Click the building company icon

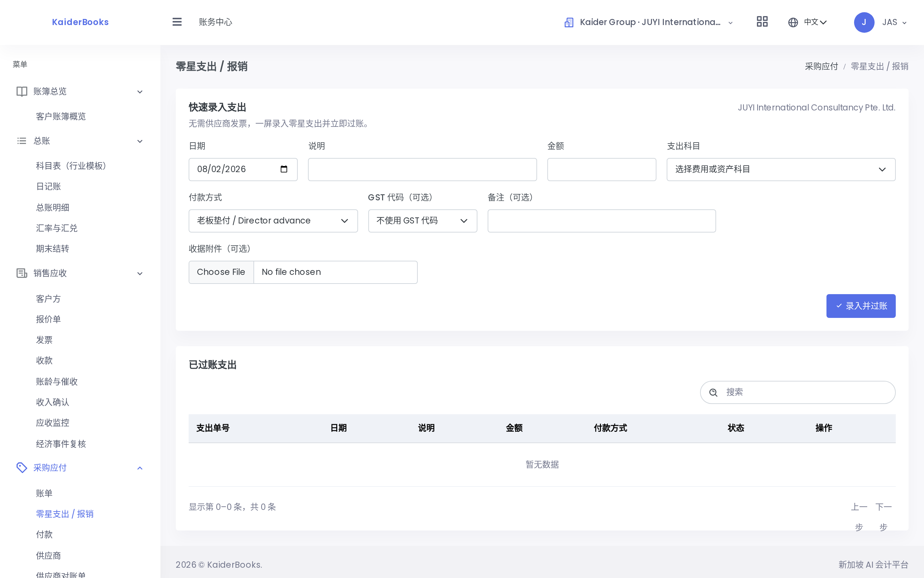(569, 22)
